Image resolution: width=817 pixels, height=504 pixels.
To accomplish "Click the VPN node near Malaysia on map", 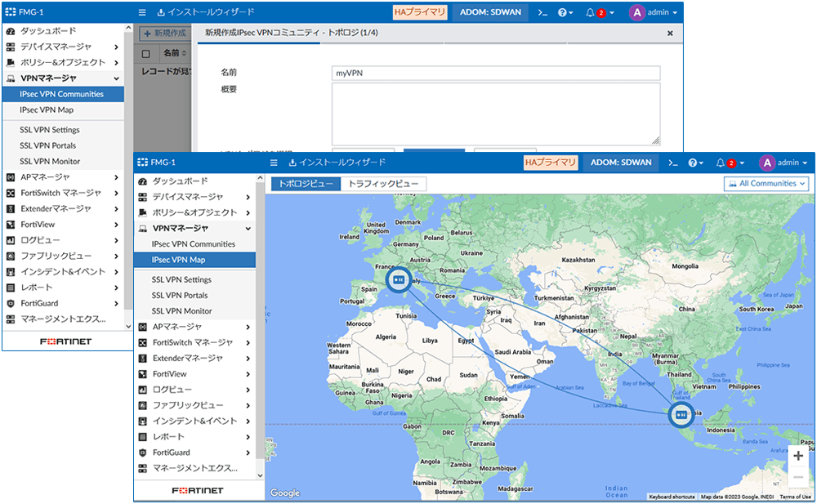I will point(681,414).
